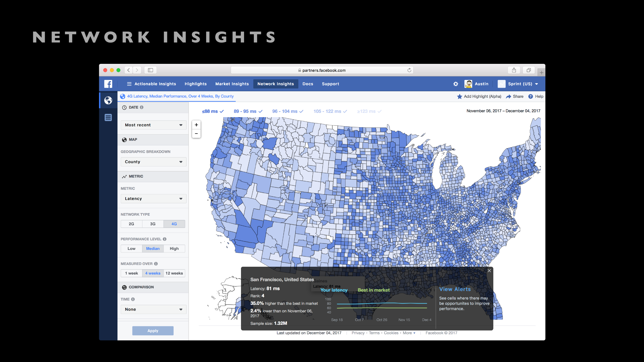Open the Latency metric dropdown
This screenshot has height=362, width=644.
click(153, 199)
